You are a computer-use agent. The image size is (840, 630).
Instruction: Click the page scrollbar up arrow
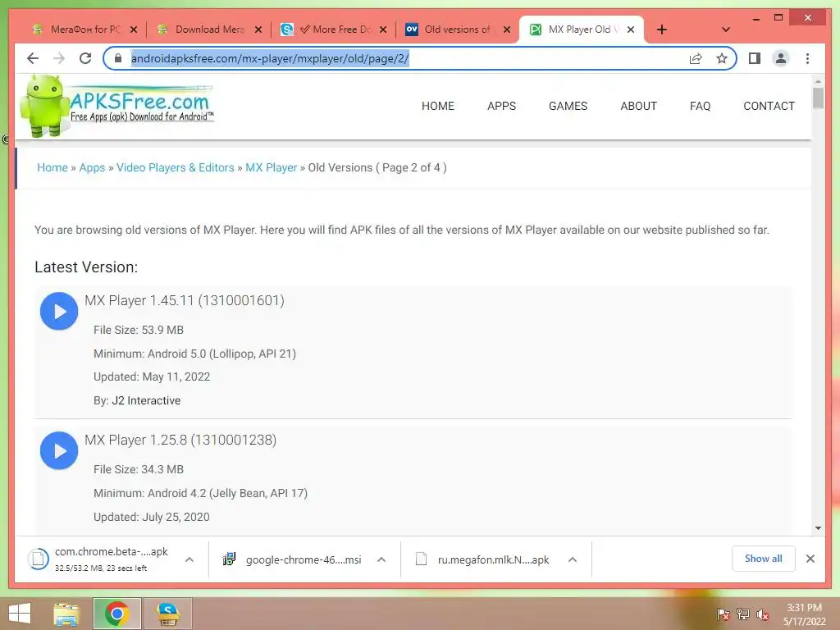tap(818, 81)
